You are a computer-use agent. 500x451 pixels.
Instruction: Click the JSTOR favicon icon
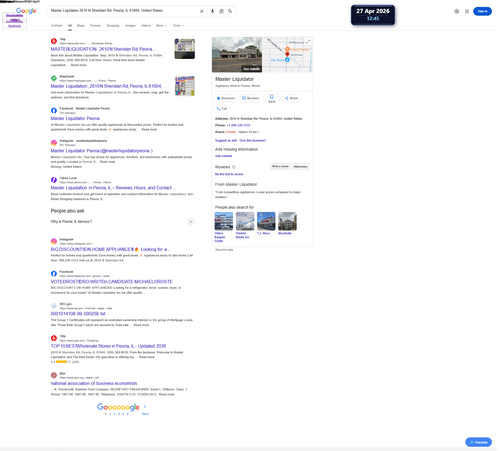click(x=54, y=375)
